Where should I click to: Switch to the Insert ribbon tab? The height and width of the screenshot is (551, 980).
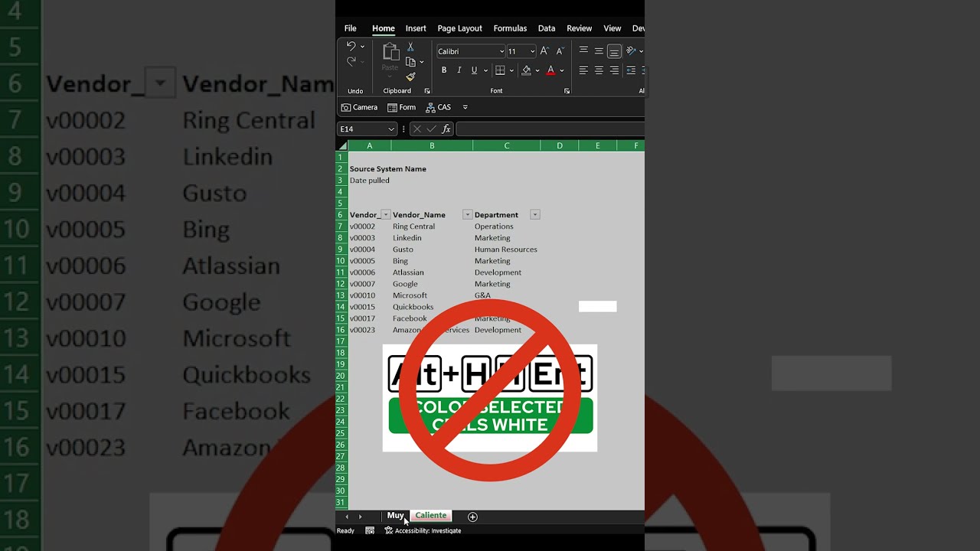(416, 28)
